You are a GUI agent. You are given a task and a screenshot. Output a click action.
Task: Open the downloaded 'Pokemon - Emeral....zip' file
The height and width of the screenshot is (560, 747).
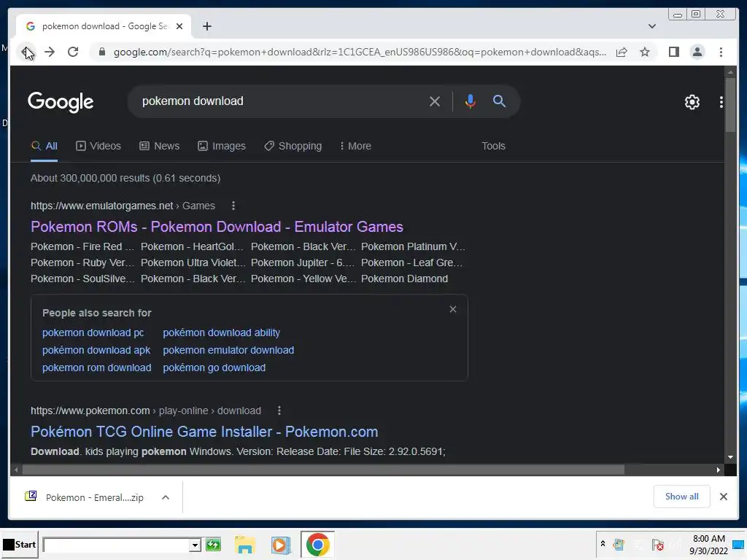pyautogui.click(x=85, y=497)
